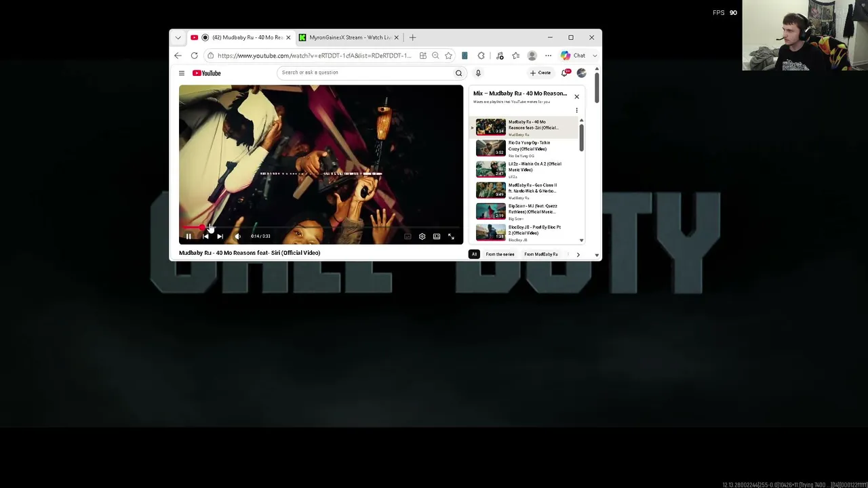Open the browser profile avatar
The height and width of the screenshot is (488, 868).
point(532,56)
